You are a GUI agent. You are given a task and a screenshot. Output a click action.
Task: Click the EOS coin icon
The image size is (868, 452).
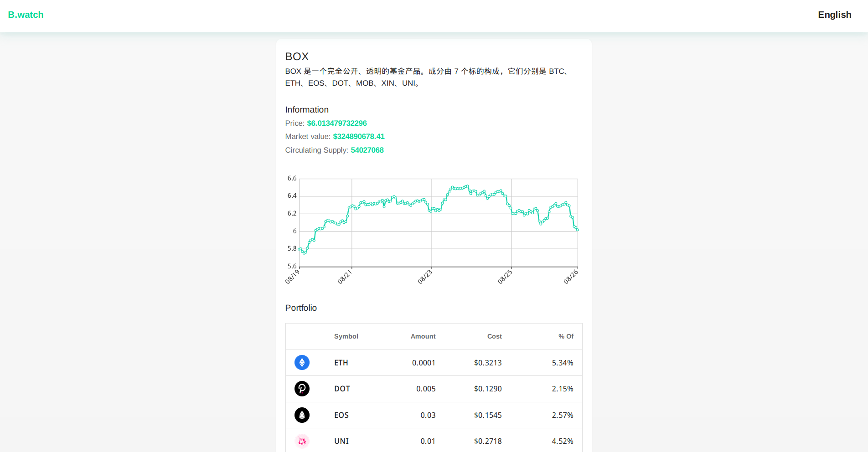[302, 415]
